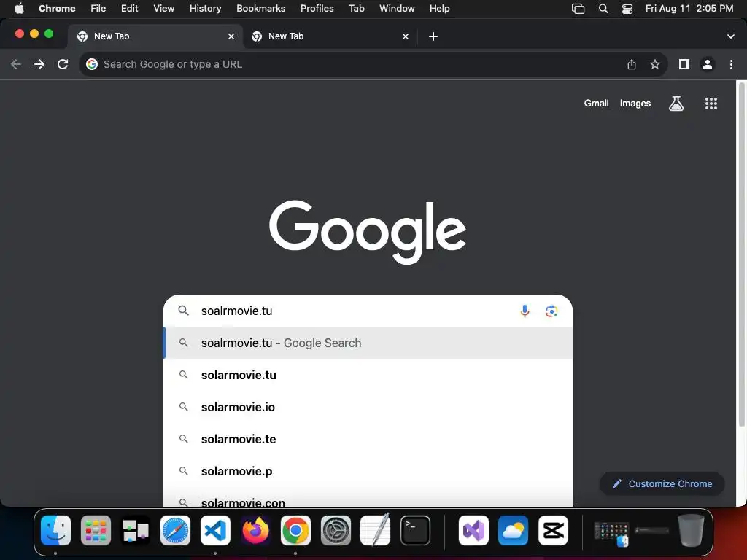Open the Profiles menu
747x560 pixels.
point(317,9)
